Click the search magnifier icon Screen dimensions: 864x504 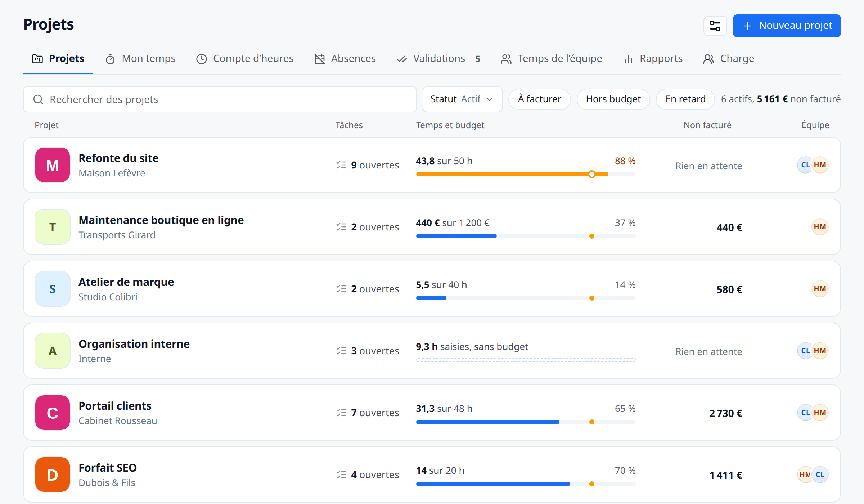tap(38, 99)
